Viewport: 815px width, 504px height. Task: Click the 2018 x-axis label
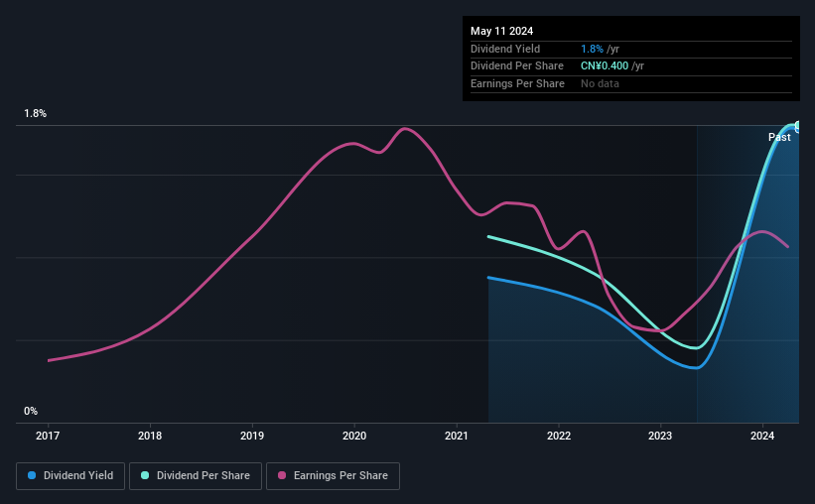pos(150,436)
